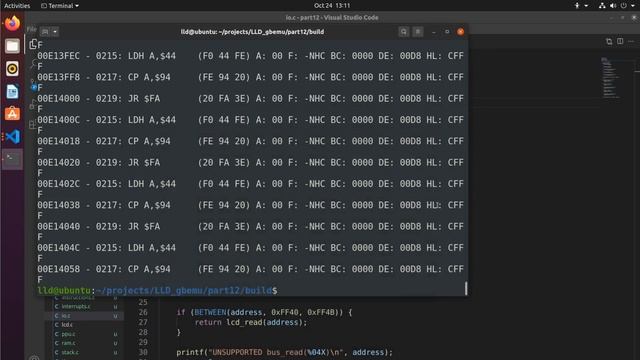
Task: Launch Rhythmbox from the dock
Action: coord(12,69)
